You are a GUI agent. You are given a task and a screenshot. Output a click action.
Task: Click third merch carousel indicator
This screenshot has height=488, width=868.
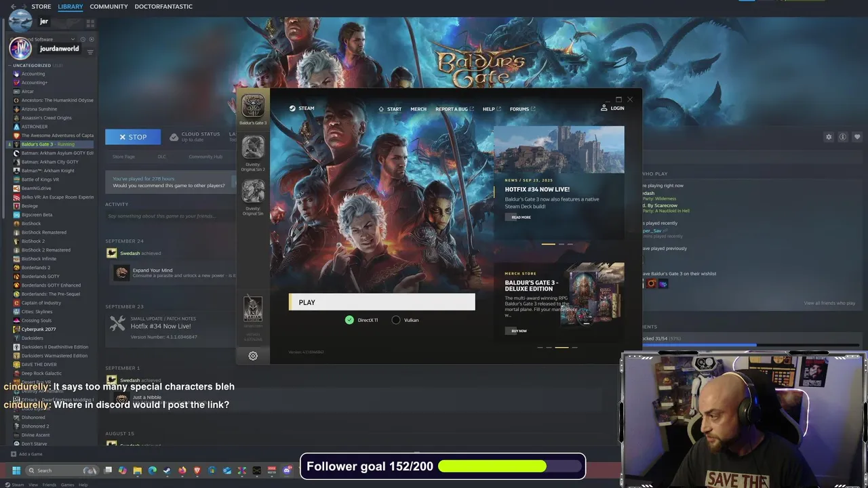point(561,348)
